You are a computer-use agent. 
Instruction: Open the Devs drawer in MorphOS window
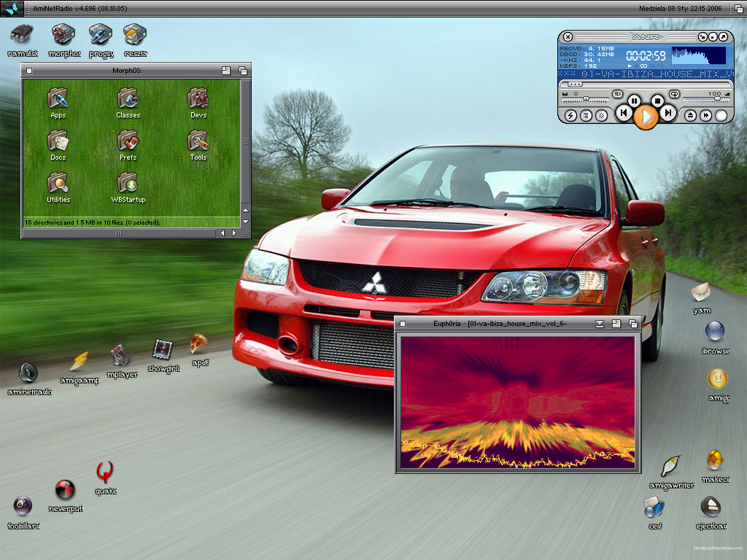point(198,103)
